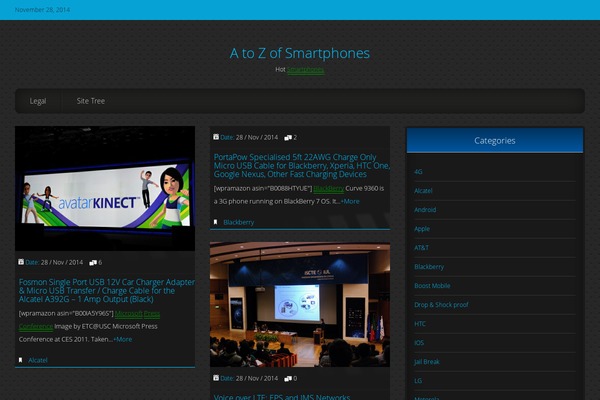Click the calendar icon on the Voice over LTE post

tap(216, 378)
